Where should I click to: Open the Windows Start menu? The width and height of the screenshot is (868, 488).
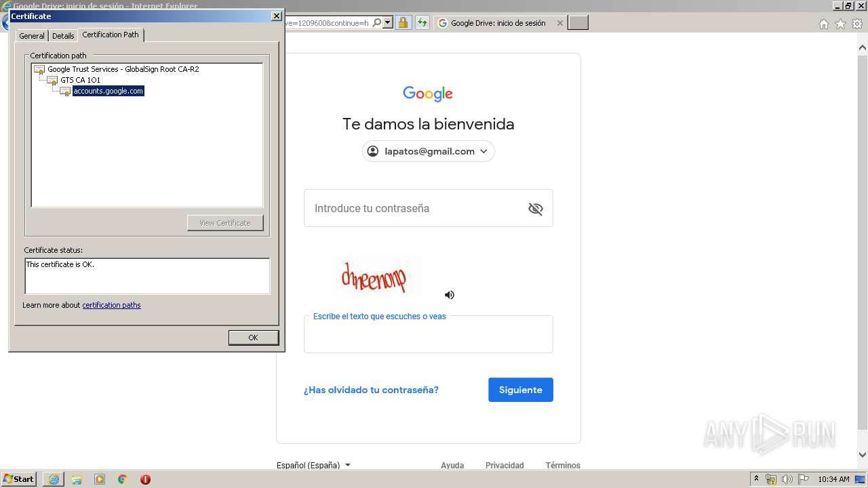(x=19, y=479)
